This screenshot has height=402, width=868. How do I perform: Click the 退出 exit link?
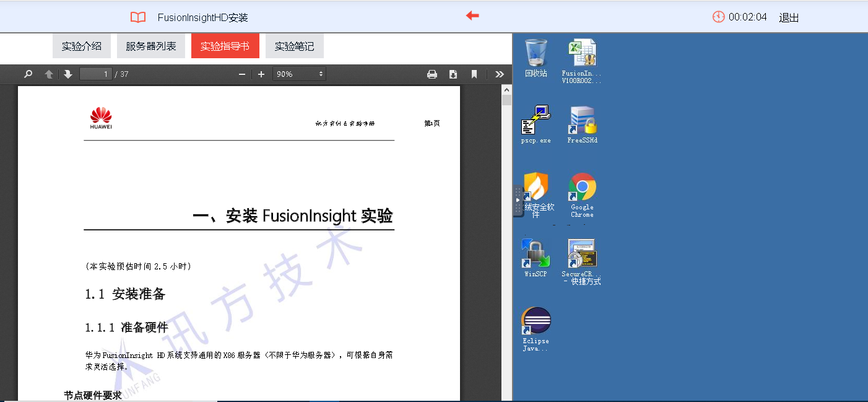pos(788,17)
